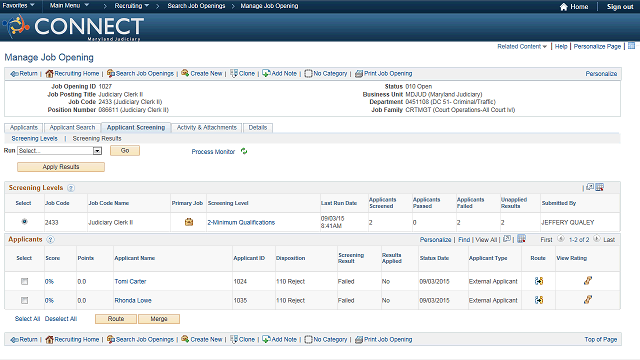Screen dimensions: 640x360
Task: Open the route icon for Tomi Carter
Action: (539, 281)
